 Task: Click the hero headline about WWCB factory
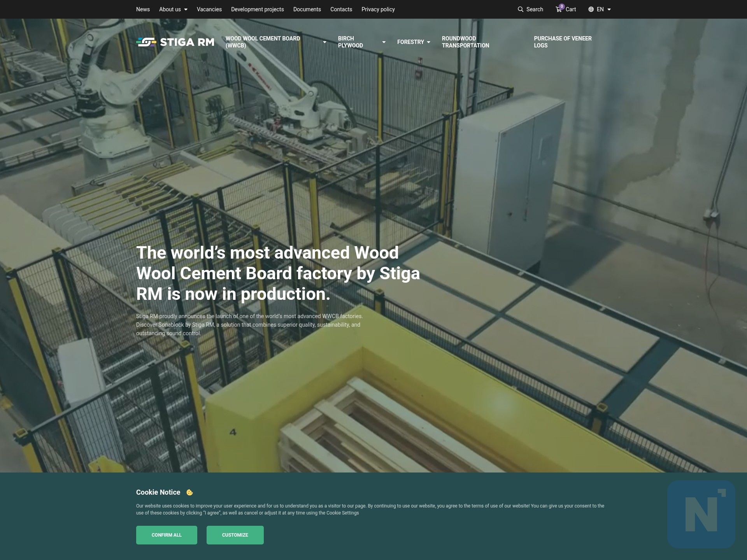tap(278, 273)
